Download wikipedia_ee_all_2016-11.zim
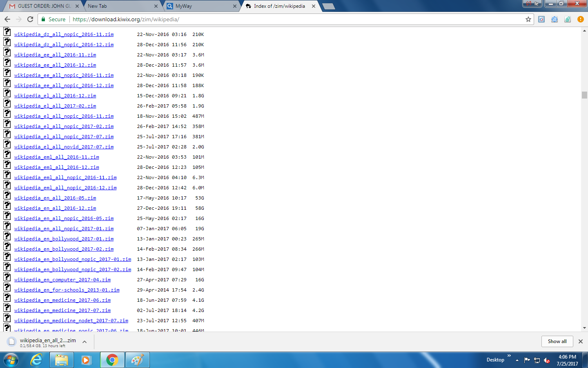This screenshot has height=368, width=588. coord(55,55)
